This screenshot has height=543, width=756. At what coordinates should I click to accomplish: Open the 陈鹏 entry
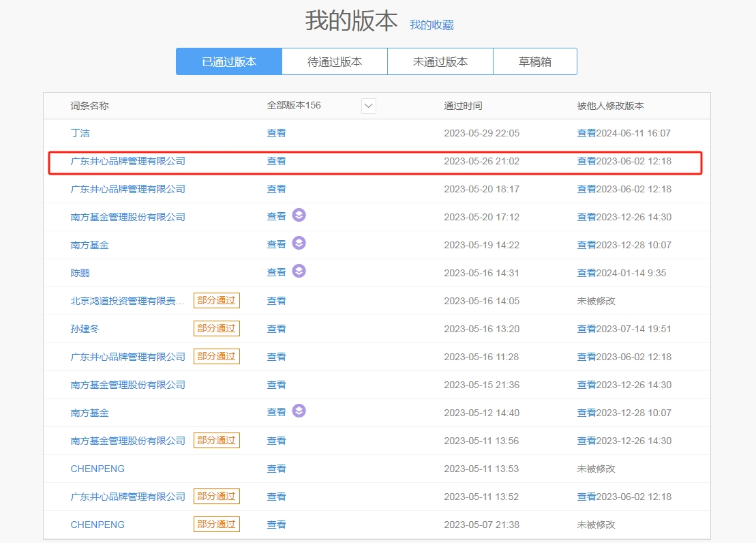80,273
